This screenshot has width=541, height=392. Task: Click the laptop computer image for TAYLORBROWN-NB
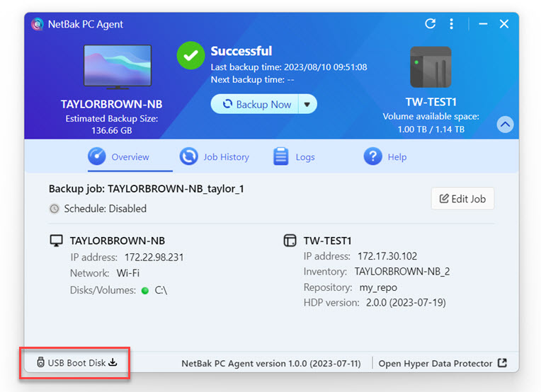(x=118, y=67)
